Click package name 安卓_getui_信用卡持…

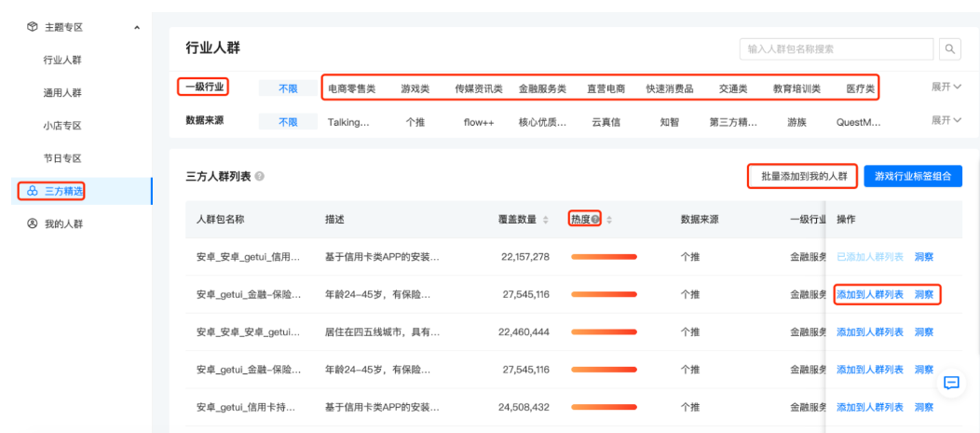246,407
